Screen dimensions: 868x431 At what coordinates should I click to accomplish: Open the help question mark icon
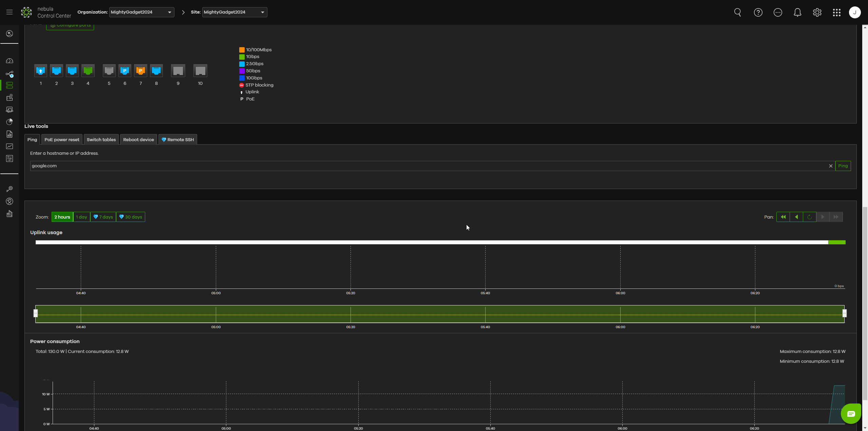pyautogui.click(x=758, y=13)
